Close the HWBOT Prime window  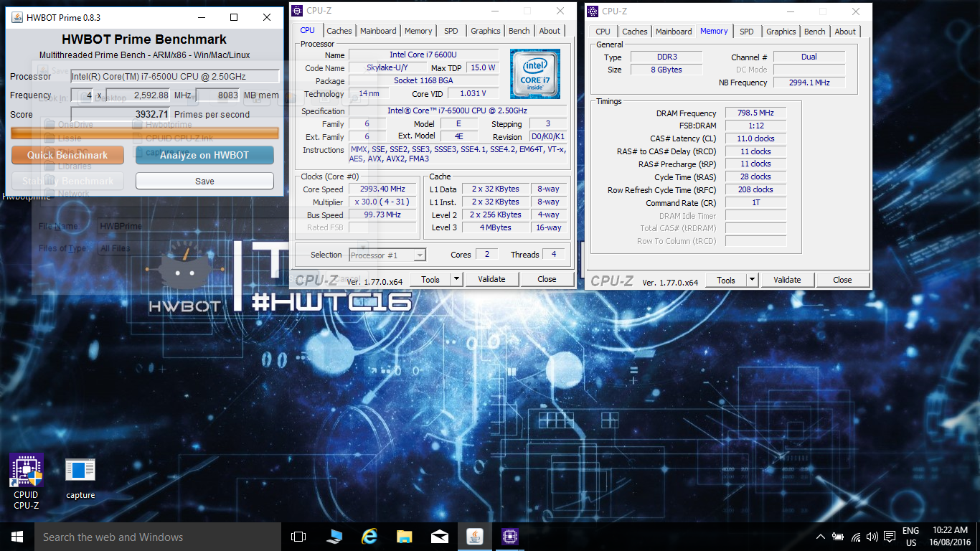(x=266, y=17)
